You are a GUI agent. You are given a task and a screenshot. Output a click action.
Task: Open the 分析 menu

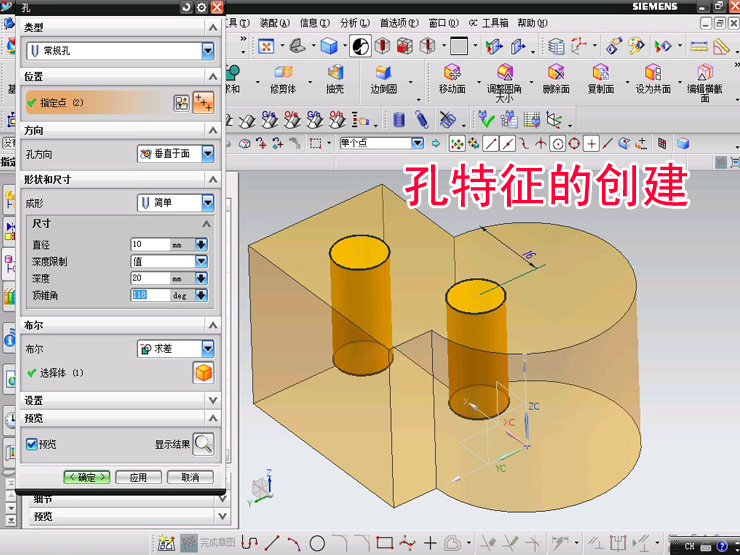[x=354, y=23]
